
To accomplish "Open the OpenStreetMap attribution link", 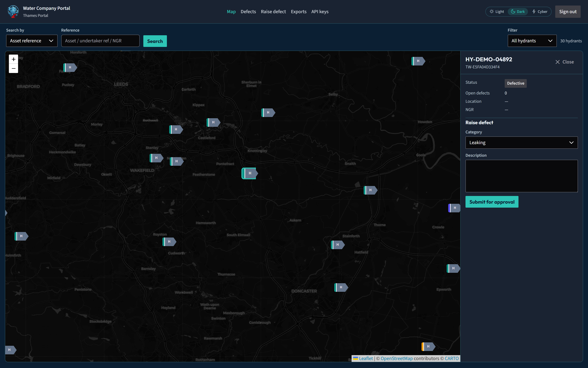I will (x=397, y=358).
